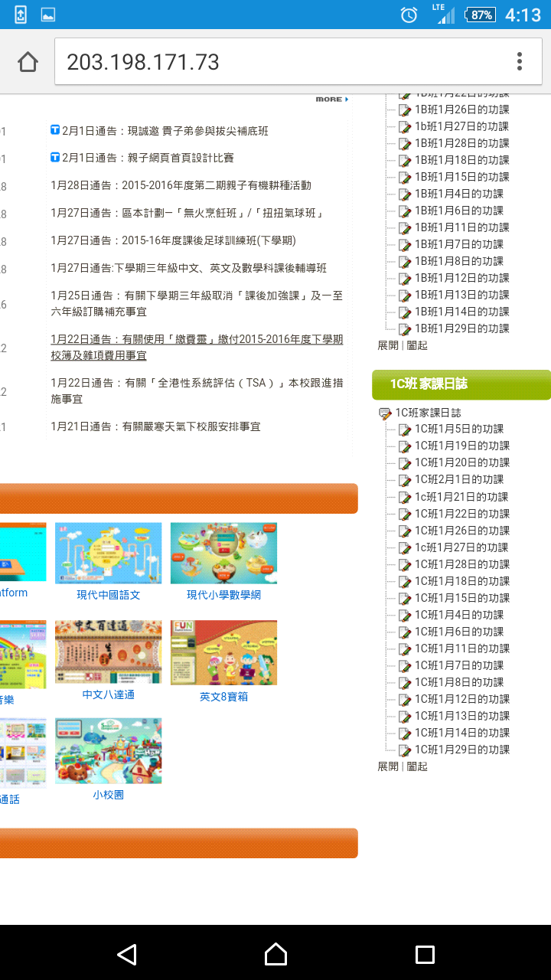Select the 1B班1月29日的功課 tree item

[461, 328]
